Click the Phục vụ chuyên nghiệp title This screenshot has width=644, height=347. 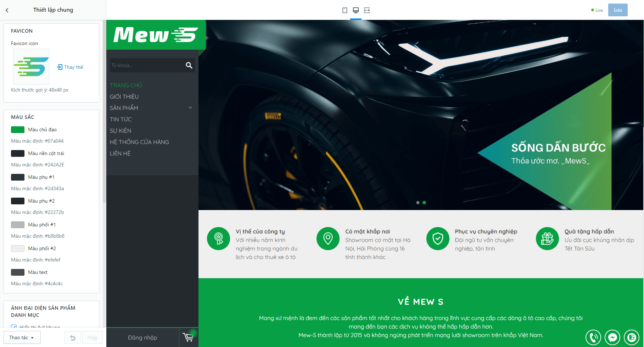pos(486,231)
